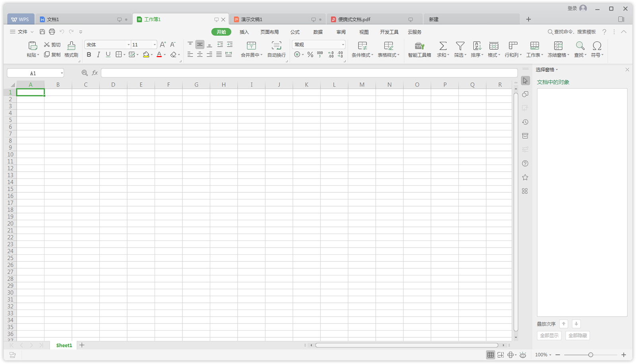Toggle center horizontal alignment

tap(200, 54)
